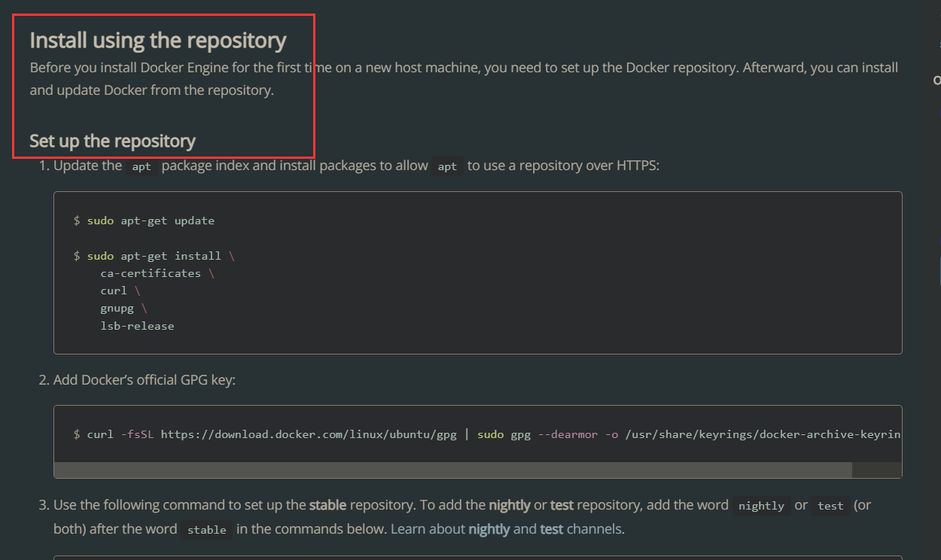Click the inline code word "stable"
This screenshot has width=941, height=560.
207,530
